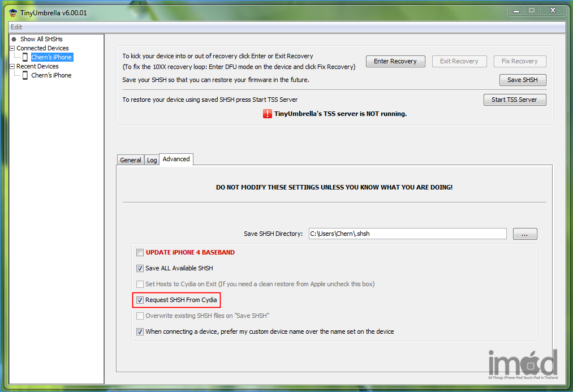Select the Connected Devices label
The height and width of the screenshot is (392, 573).
coord(42,48)
